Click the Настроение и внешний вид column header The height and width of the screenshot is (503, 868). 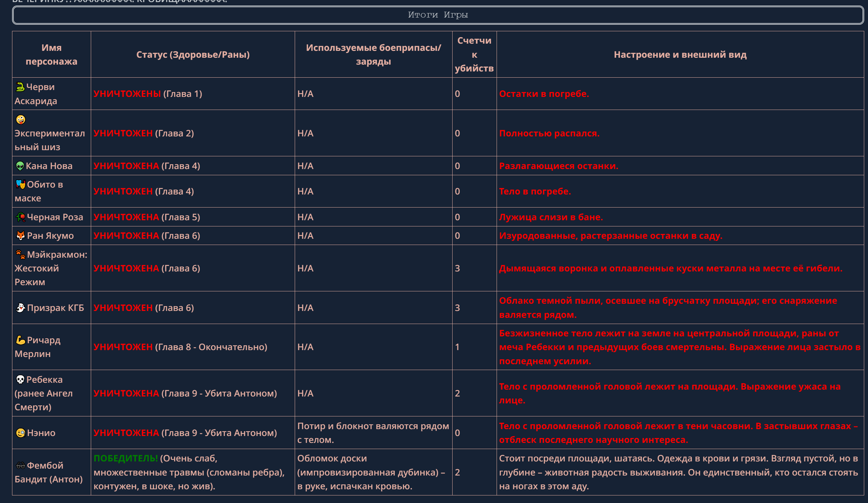click(680, 54)
